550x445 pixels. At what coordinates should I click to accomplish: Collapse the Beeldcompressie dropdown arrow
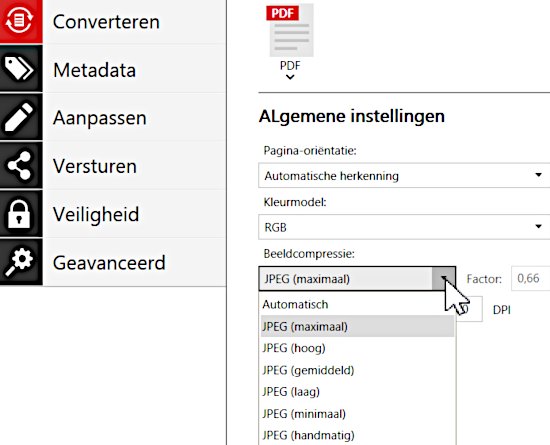[x=444, y=279]
